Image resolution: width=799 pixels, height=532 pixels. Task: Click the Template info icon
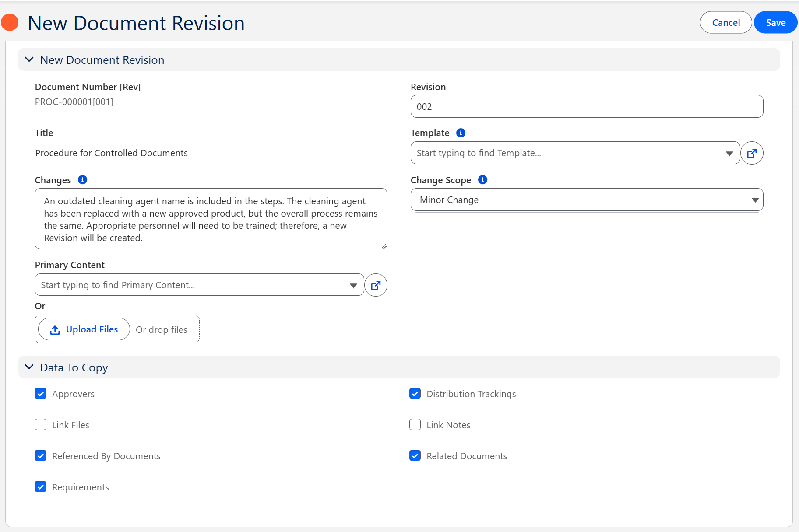pyautogui.click(x=461, y=133)
